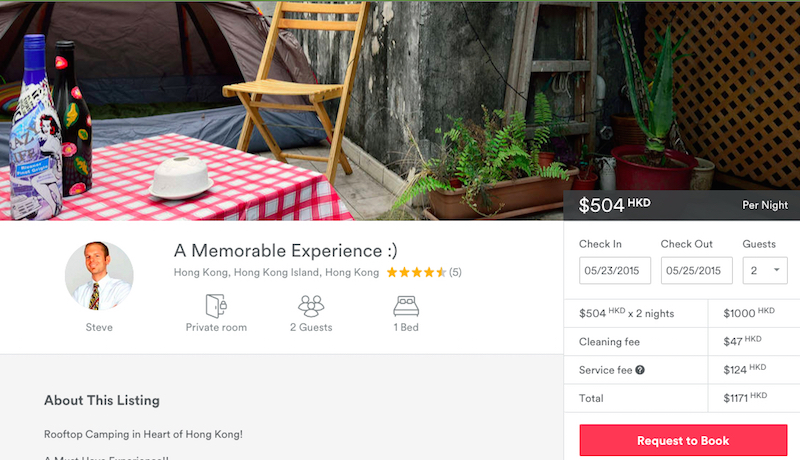This screenshot has width=800, height=460.
Task: Click the Private room label text
Action: 216,327
